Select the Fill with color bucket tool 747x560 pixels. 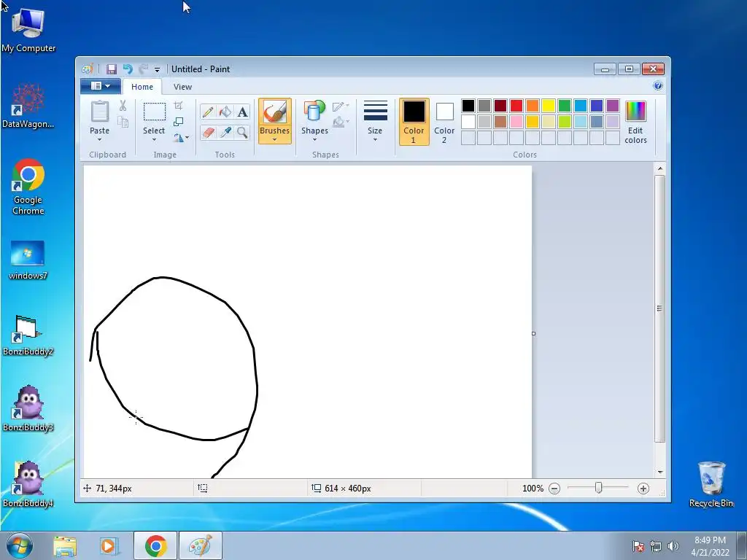click(225, 112)
